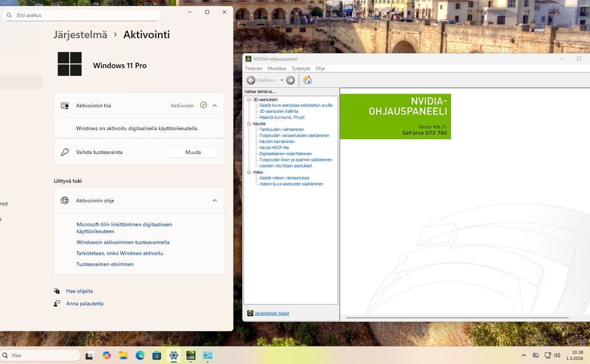Open Microsoft-tilin linkittäminen digitaaliseen käyttöoikeuteen link

[x=124, y=228]
